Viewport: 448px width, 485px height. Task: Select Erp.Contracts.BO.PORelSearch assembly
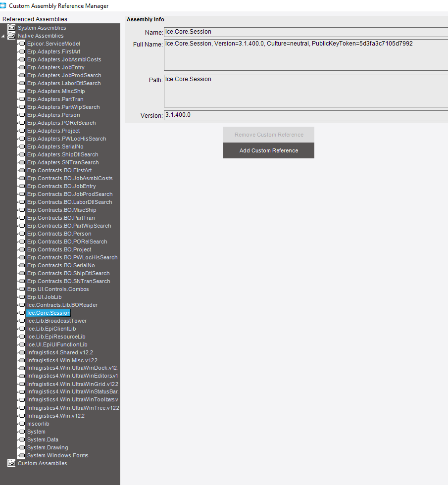click(x=67, y=242)
